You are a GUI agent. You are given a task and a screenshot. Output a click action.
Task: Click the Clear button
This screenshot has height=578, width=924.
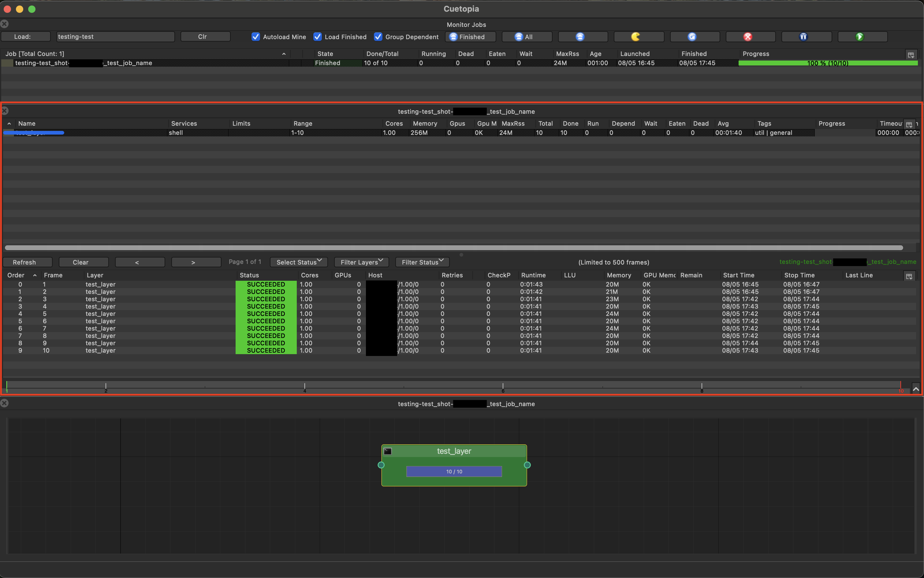(x=84, y=262)
